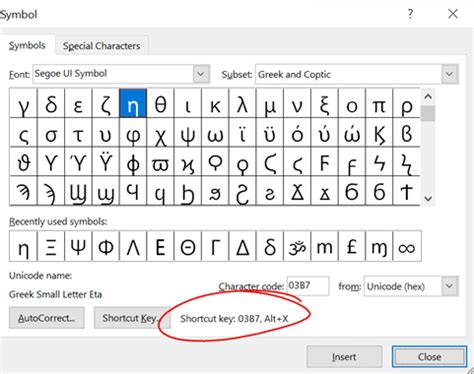The width and height of the screenshot is (474, 374).
Task: Select the gamma γ symbol in grid
Action: pos(23,103)
